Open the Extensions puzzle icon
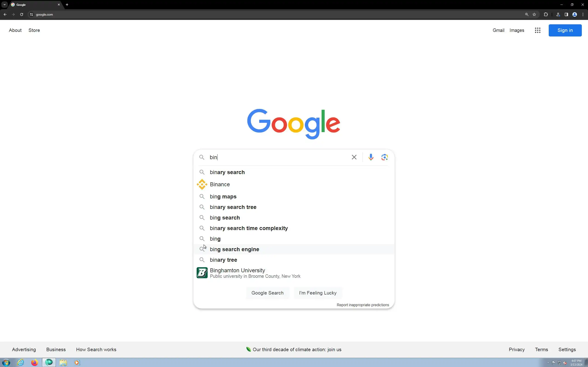This screenshot has width=588, height=367. coord(546,14)
